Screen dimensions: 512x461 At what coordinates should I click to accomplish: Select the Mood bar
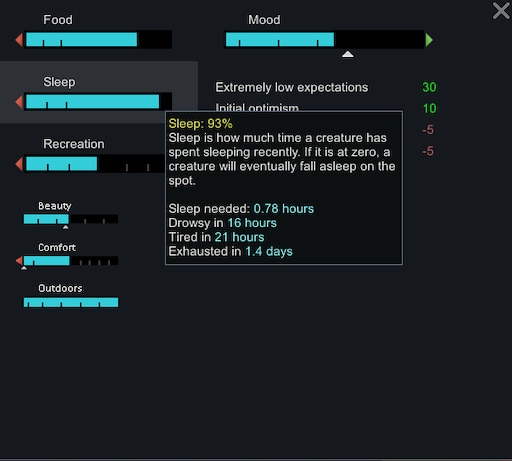[324, 40]
